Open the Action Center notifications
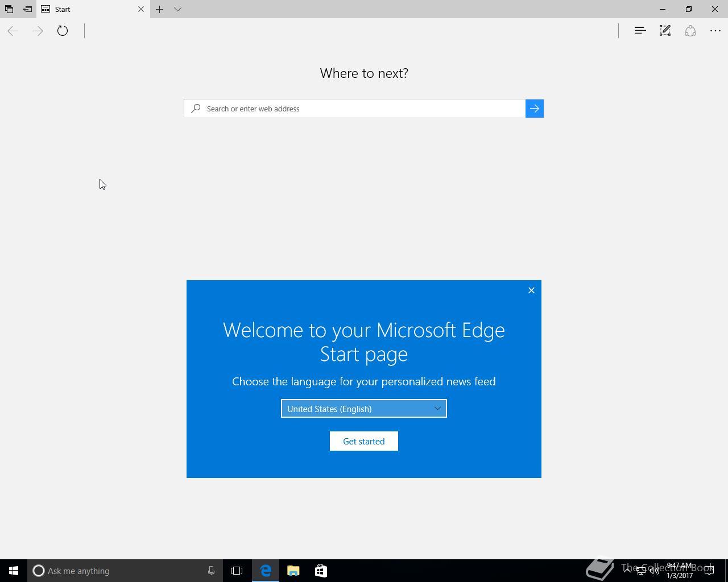Image resolution: width=728 pixels, height=582 pixels. tap(709, 571)
